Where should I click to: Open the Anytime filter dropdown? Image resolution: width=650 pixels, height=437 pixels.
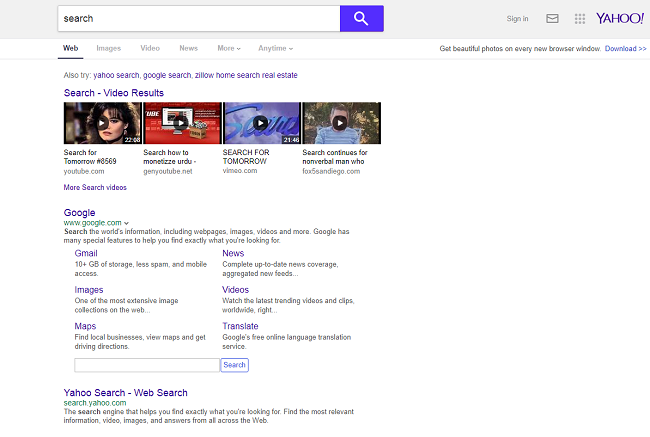click(x=275, y=48)
